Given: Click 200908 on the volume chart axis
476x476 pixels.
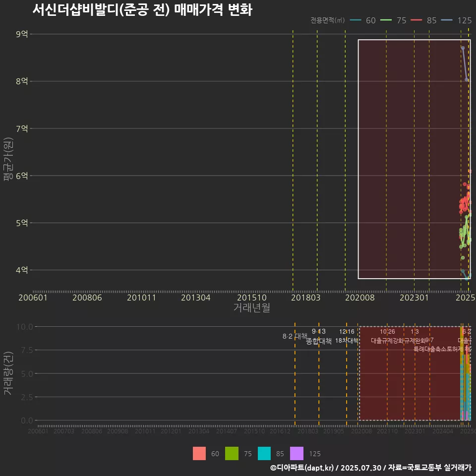Looking at the screenshot, I should (x=118, y=431).
